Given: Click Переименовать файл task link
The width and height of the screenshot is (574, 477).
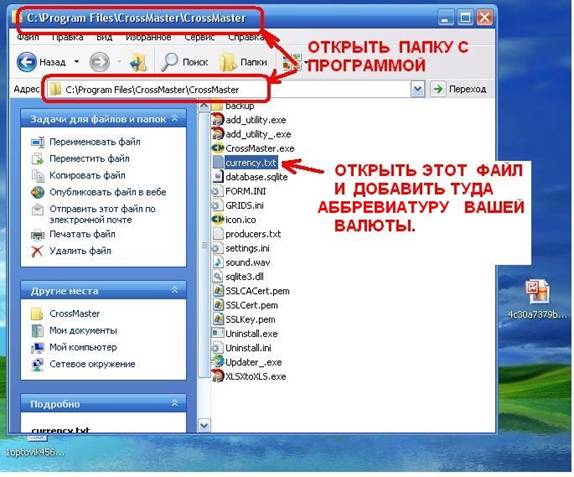Looking at the screenshot, I should pyautogui.click(x=95, y=142).
